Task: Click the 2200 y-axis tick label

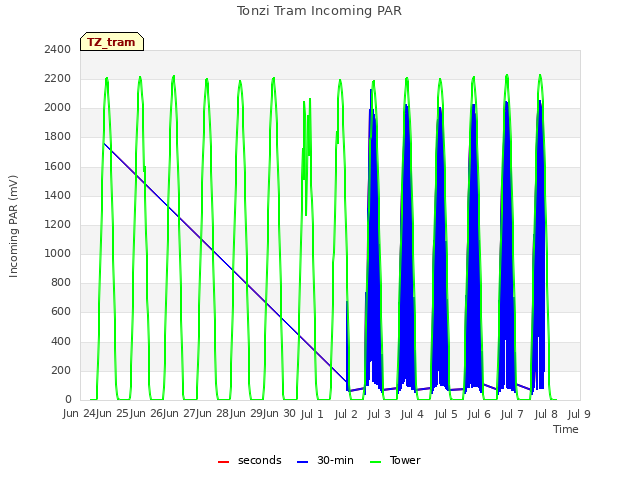Action: click(x=58, y=78)
